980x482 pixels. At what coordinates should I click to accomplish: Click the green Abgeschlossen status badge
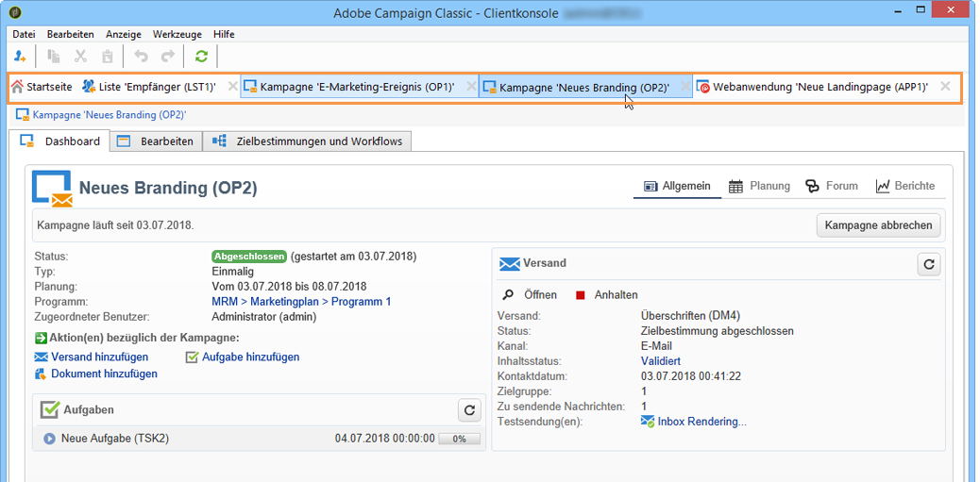pos(249,256)
